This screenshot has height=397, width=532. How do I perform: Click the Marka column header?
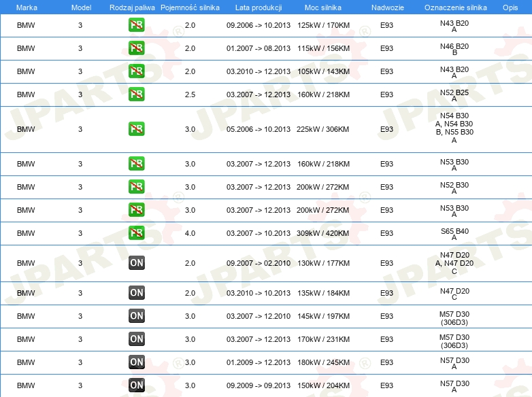27,7
